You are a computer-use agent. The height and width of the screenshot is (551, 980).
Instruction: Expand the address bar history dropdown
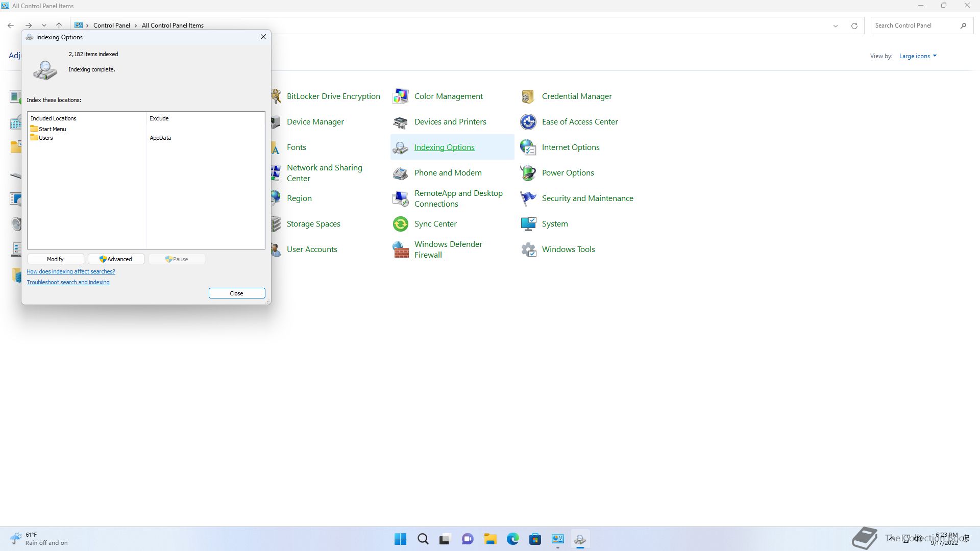pyautogui.click(x=836, y=26)
